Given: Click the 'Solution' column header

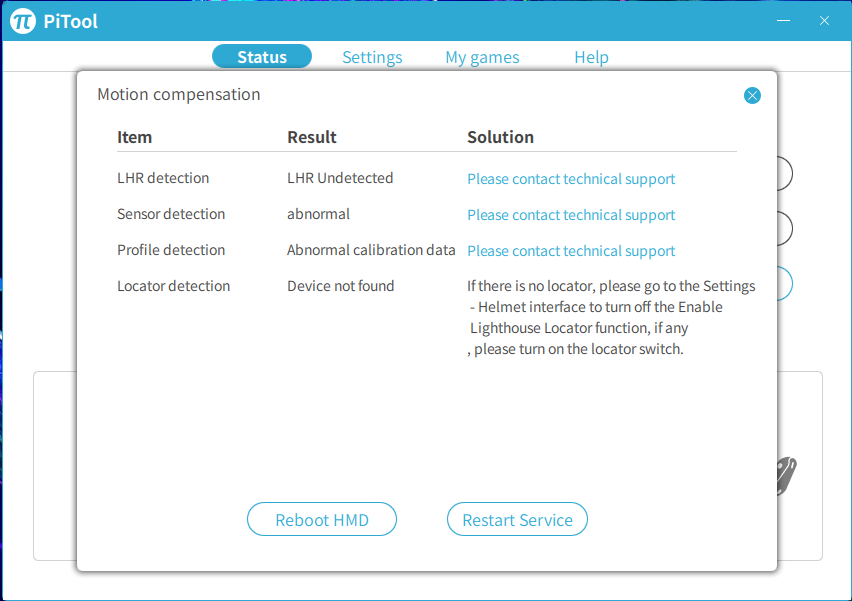Looking at the screenshot, I should coord(500,137).
